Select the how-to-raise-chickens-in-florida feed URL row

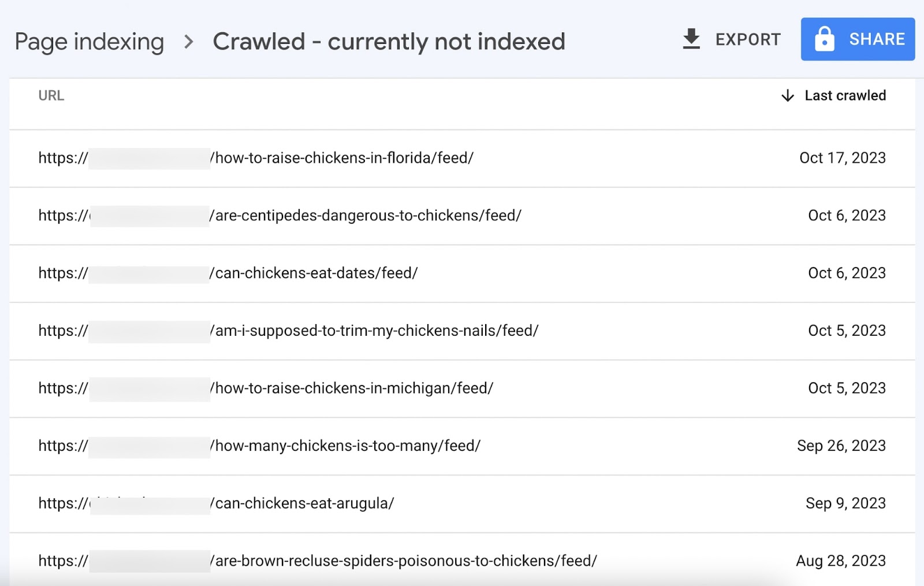tap(256, 158)
